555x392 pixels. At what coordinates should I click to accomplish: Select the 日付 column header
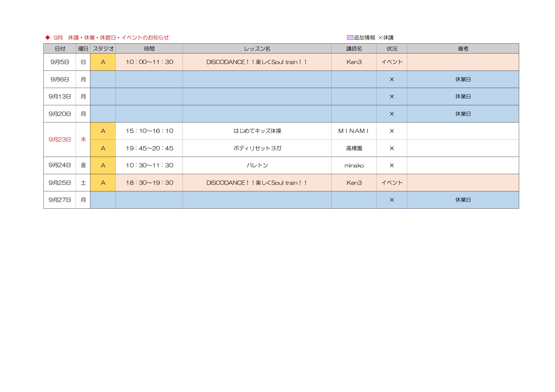[60, 49]
